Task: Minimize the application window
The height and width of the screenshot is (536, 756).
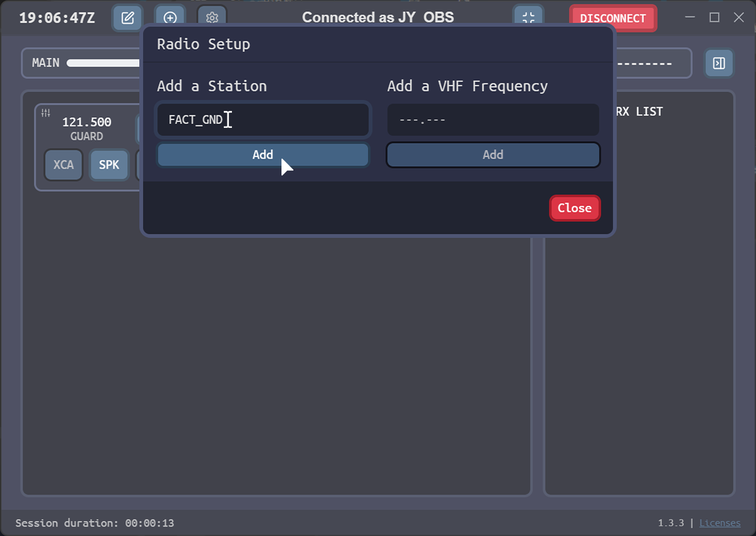Action: [x=690, y=18]
